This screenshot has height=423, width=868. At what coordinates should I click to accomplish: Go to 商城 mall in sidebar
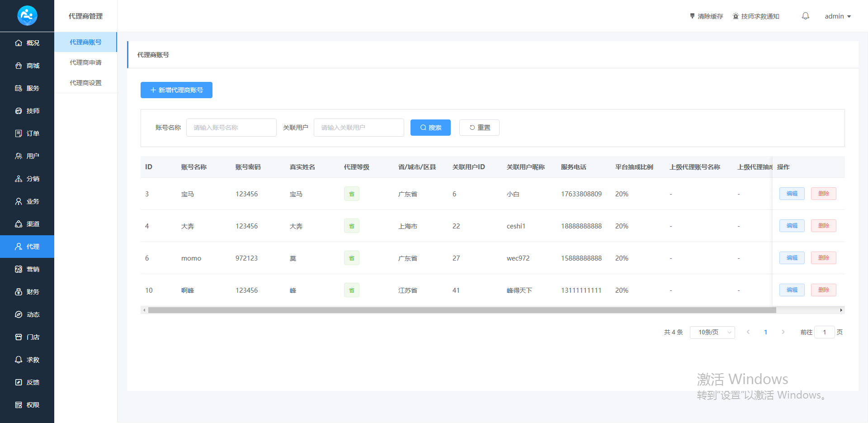tap(27, 66)
